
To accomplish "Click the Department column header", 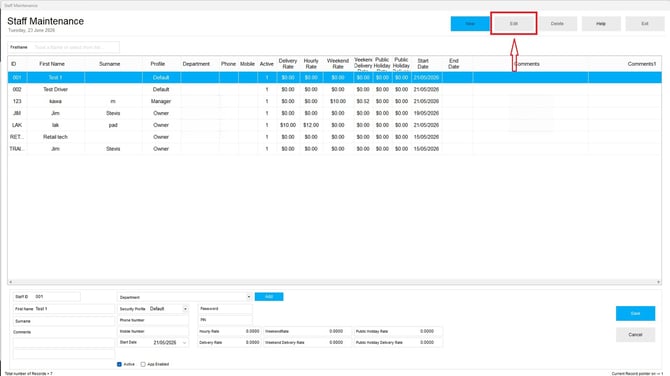I will tap(196, 64).
